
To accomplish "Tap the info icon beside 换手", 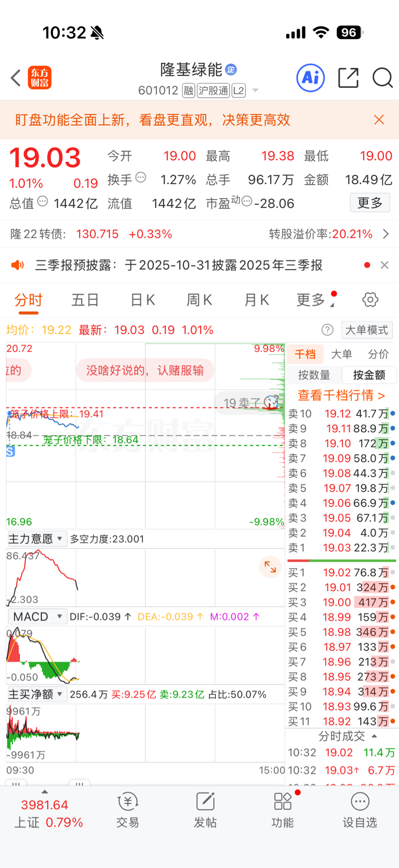I will click(x=141, y=178).
